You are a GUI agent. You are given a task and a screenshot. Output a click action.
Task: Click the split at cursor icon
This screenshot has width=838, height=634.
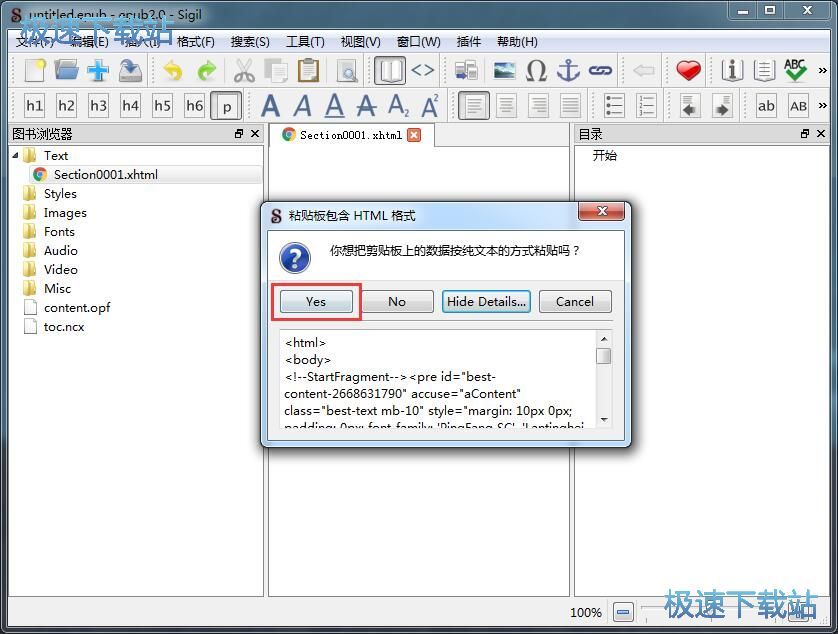click(466, 71)
